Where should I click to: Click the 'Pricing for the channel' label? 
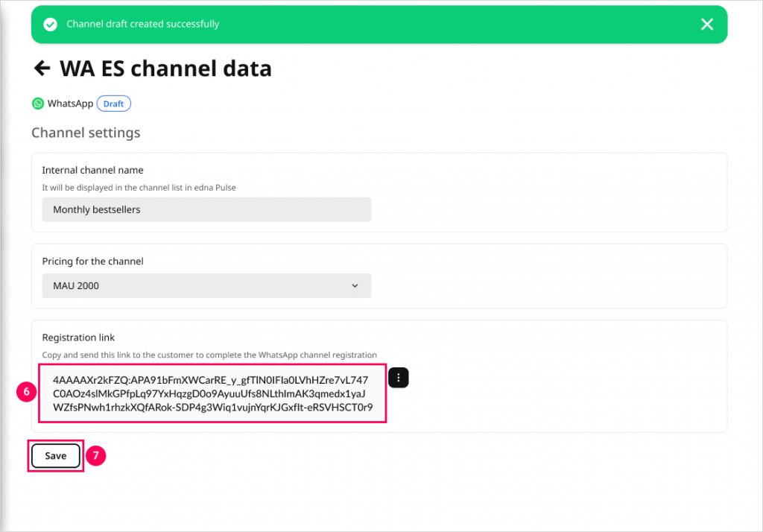92,261
